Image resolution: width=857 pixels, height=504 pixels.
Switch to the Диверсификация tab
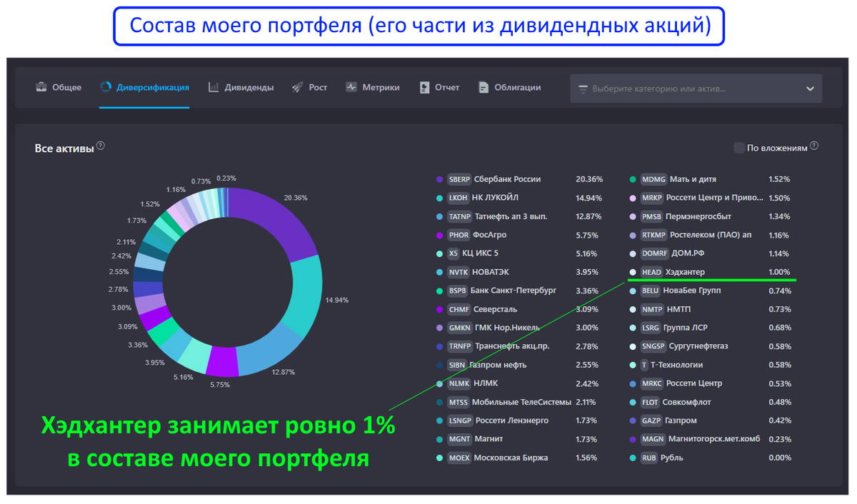coord(144,88)
